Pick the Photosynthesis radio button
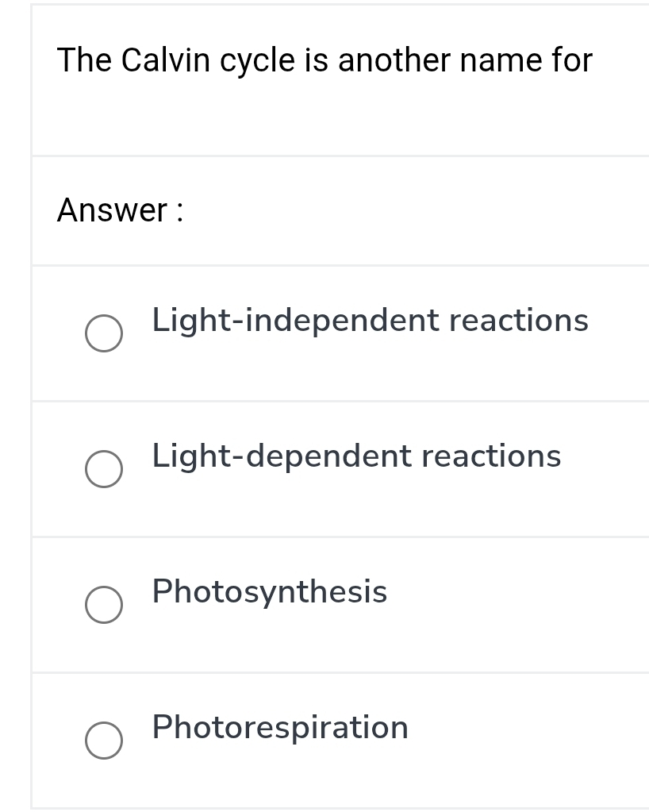Viewport: 649px width, 812px height. coord(104,606)
